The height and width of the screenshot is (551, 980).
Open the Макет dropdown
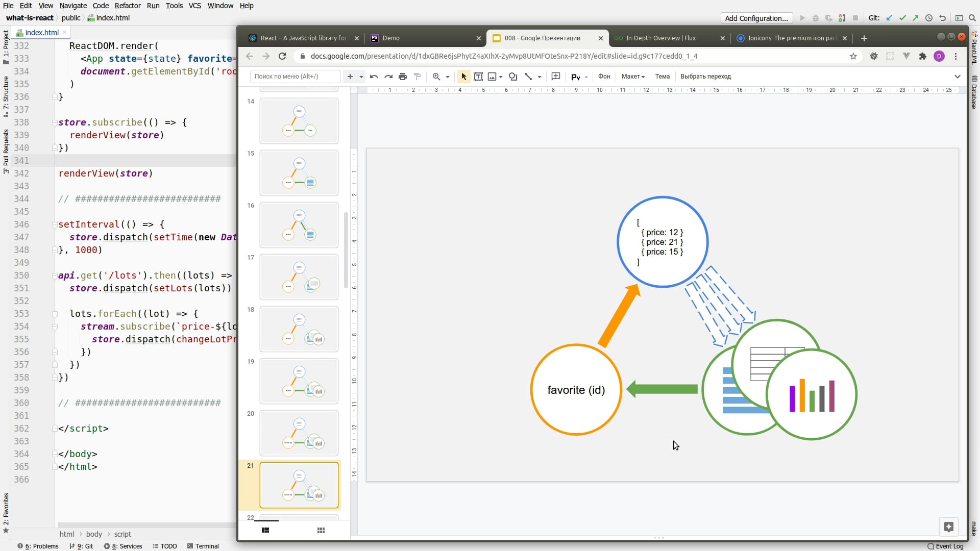pyautogui.click(x=633, y=77)
